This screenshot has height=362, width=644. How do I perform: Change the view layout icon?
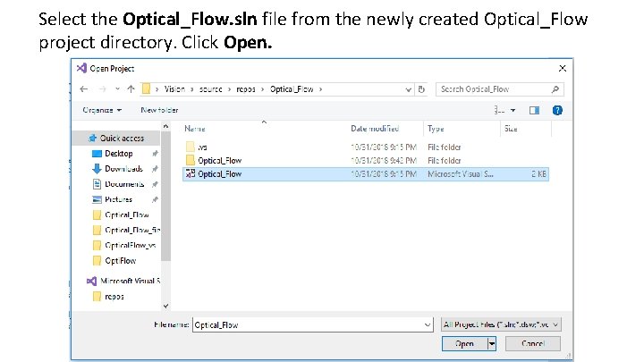pyautogui.click(x=499, y=110)
